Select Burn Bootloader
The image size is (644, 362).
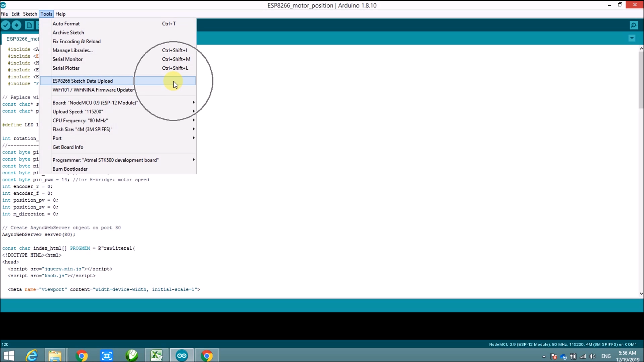(118, 169)
